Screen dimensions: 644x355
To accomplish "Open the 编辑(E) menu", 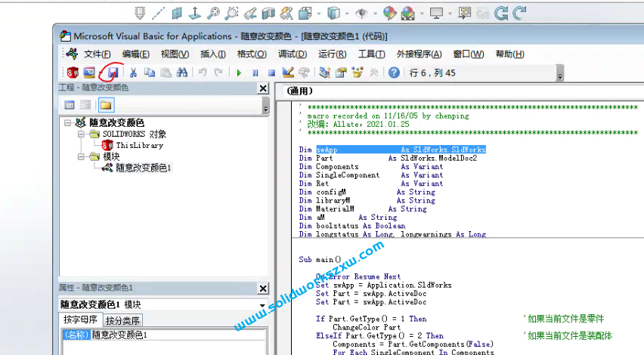I will [x=135, y=54].
